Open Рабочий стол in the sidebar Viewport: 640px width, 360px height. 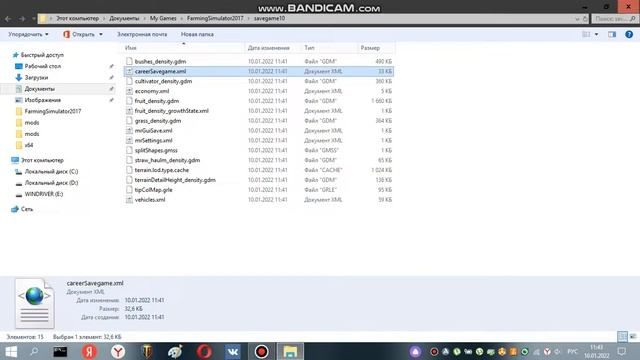tap(42, 66)
